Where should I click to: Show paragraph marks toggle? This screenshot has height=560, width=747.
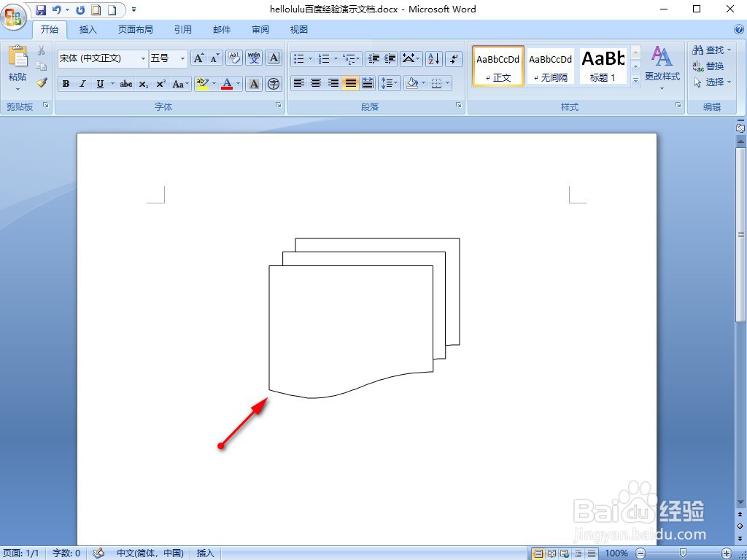[x=454, y=58]
